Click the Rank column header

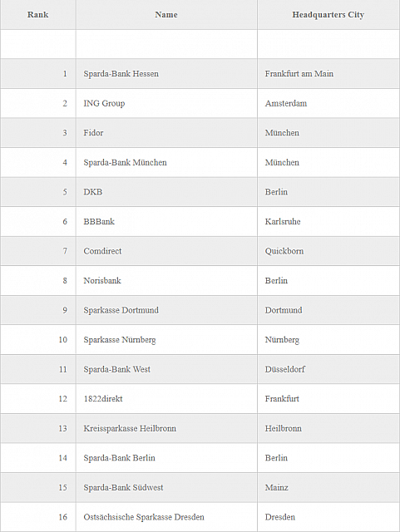click(37, 15)
